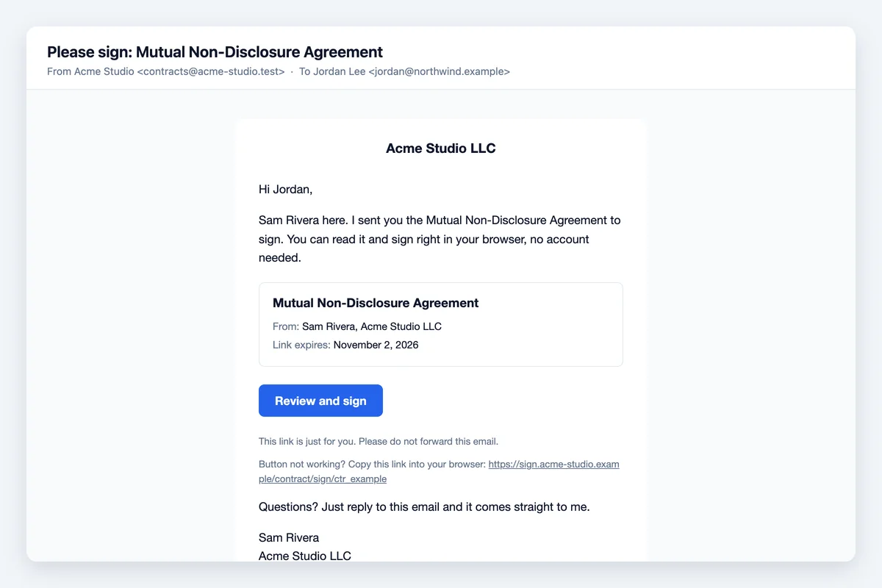
Task: Click the card title 'Mutual Non-Disclosure Agreement'
Action: pyautogui.click(x=376, y=303)
